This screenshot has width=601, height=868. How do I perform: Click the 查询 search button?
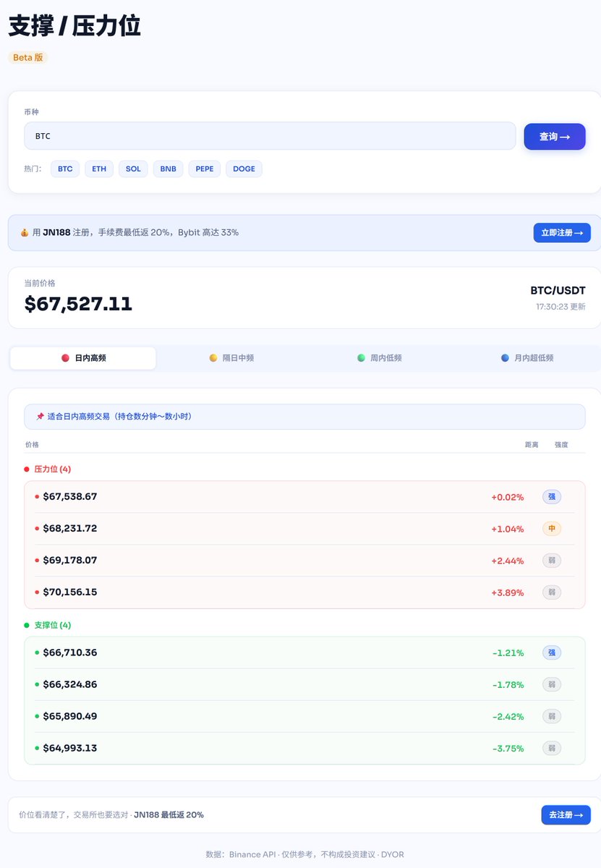point(554,137)
